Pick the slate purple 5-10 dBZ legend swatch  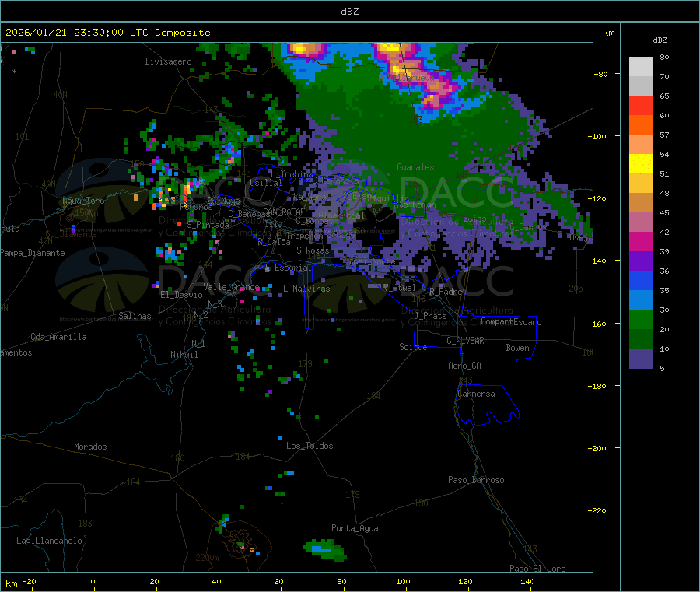641,359
